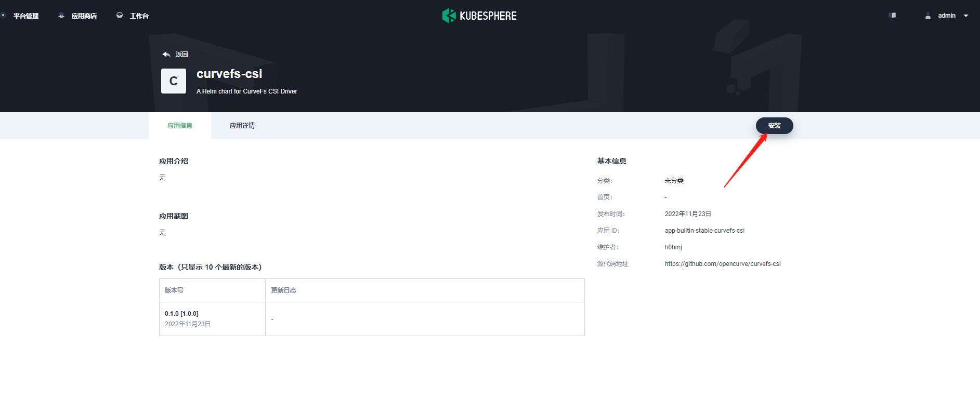
Task: Click the 分类 label
Action: (x=605, y=181)
